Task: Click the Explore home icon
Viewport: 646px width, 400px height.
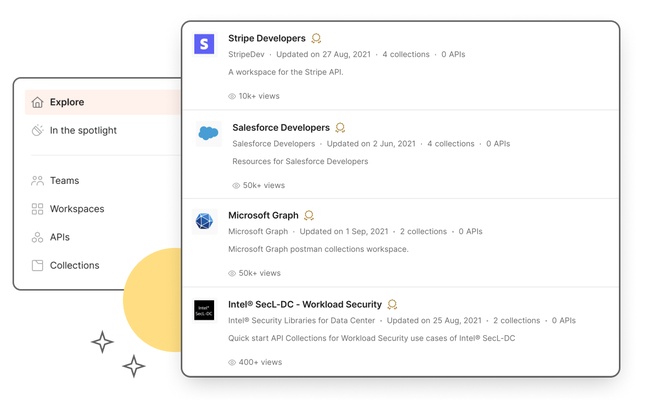Action: (37, 102)
